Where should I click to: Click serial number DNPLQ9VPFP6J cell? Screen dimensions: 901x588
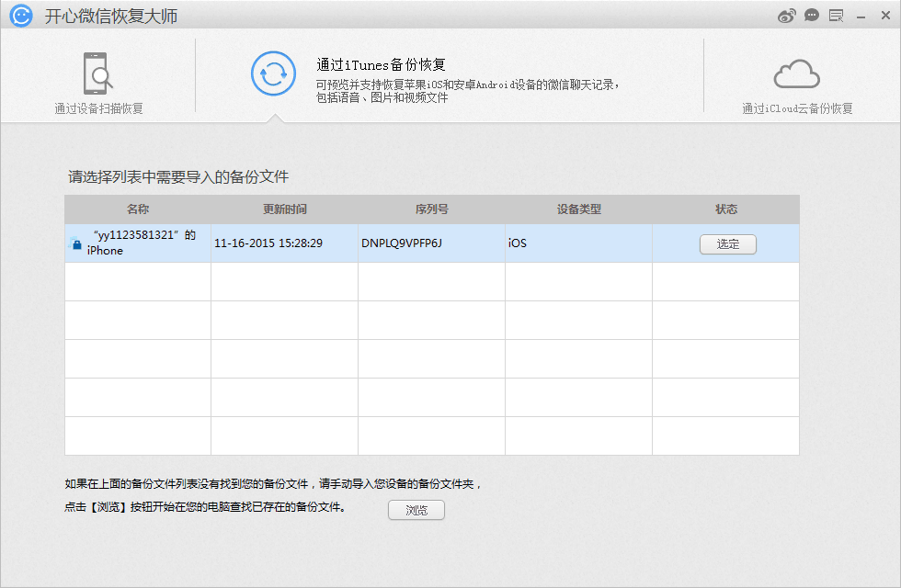(x=402, y=243)
